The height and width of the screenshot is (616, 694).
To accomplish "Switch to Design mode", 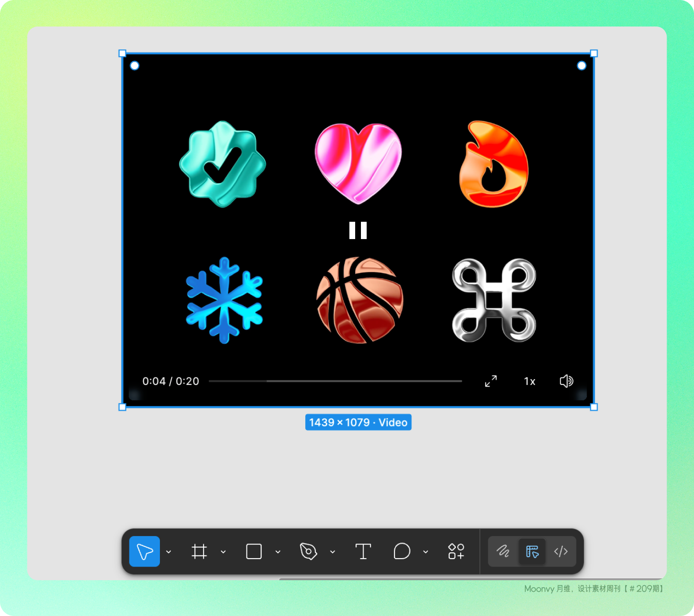I will (532, 551).
